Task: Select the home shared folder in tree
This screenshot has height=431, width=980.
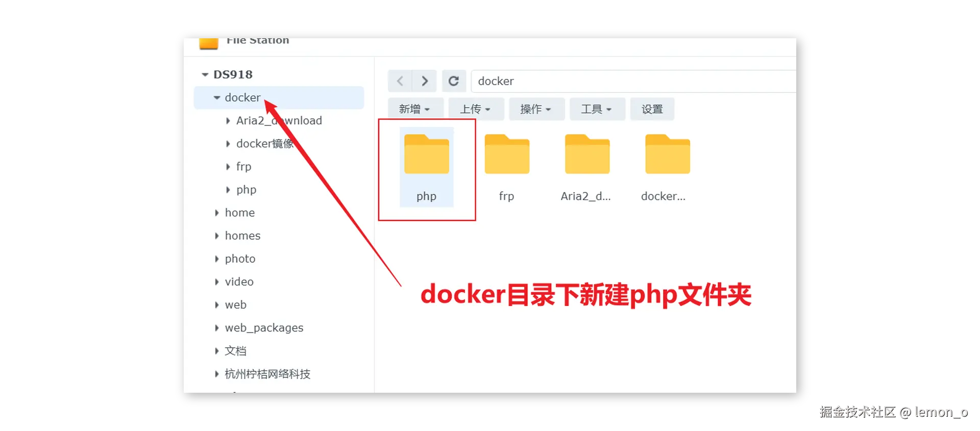Action: pos(240,213)
